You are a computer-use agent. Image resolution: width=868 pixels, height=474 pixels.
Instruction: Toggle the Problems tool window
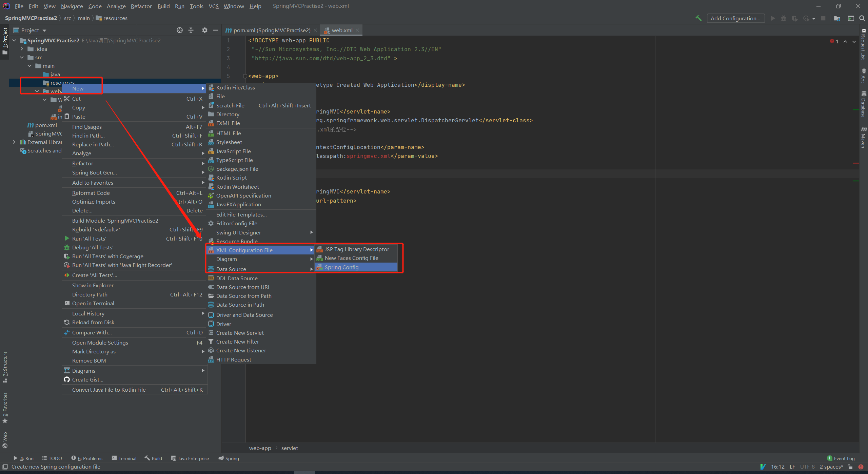click(x=87, y=458)
